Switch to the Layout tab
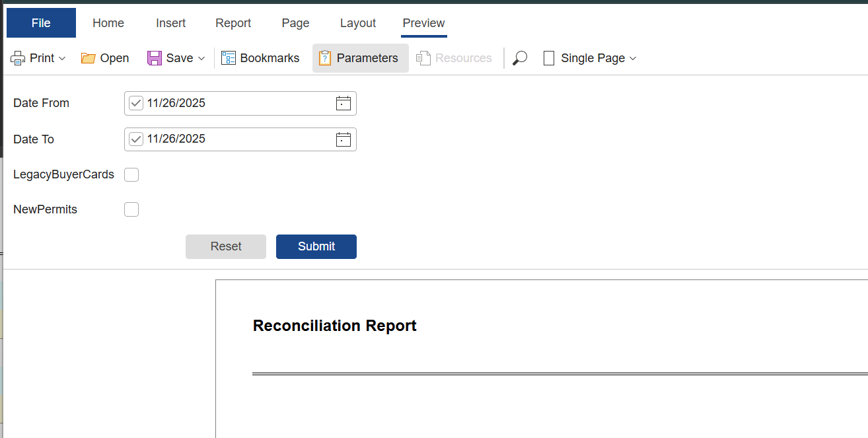 (357, 22)
